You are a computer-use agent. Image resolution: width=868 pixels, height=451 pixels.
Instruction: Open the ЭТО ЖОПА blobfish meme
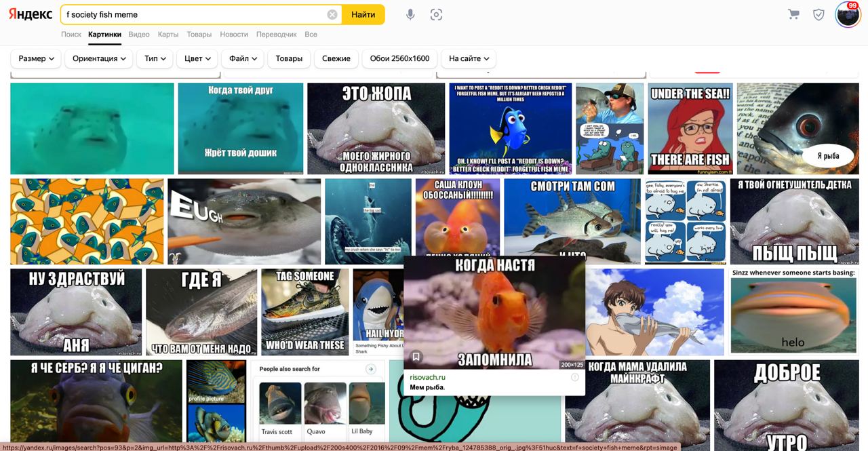(x=376, y=128)
